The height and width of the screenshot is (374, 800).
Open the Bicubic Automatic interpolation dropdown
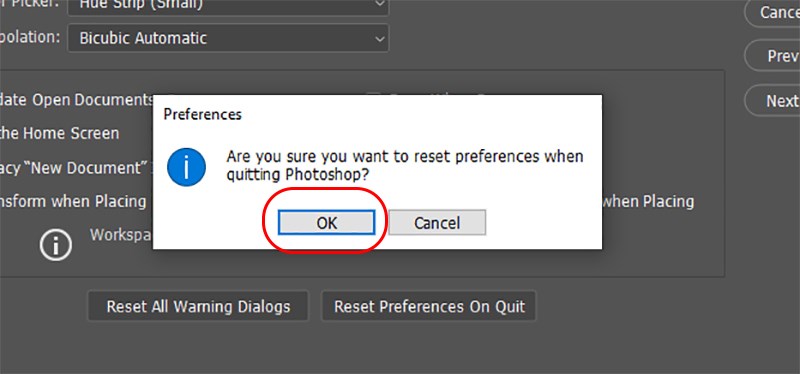coord(228,38)
